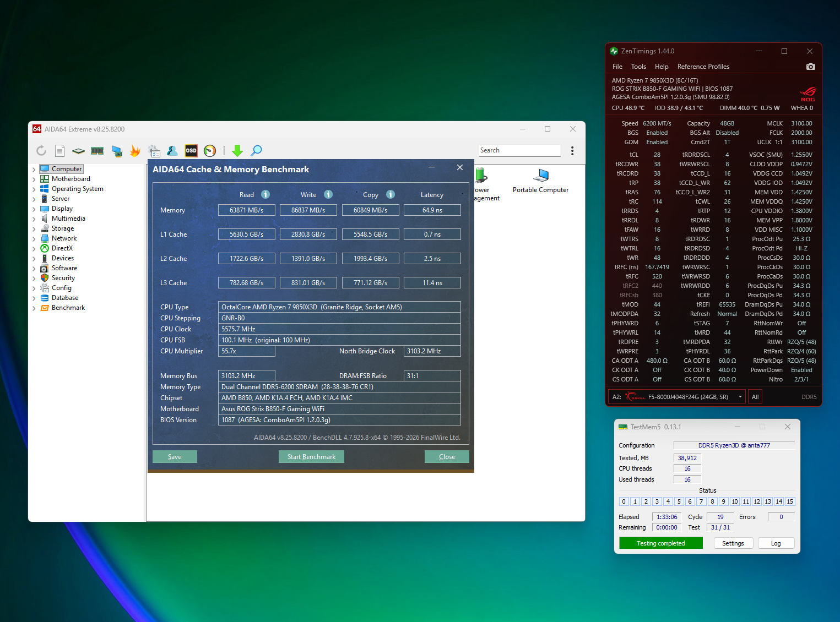Click the TestMem5 Settings button
This screenshot has width=840, height=622.
coord(733,543)
